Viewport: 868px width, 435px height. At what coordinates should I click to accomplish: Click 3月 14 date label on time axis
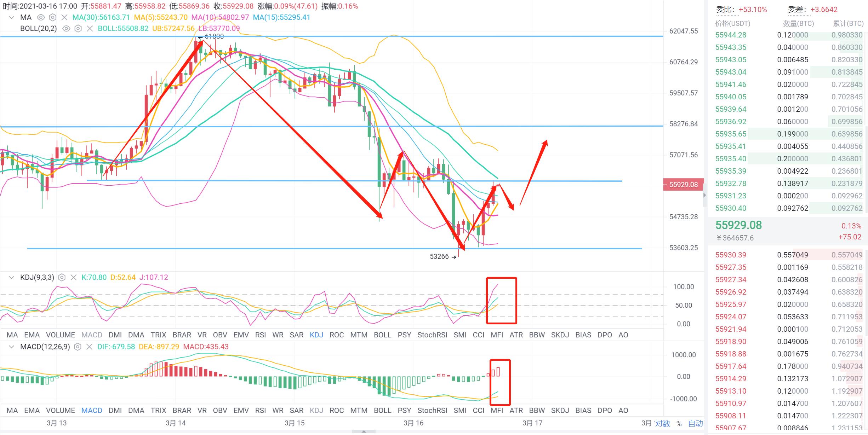176,423
